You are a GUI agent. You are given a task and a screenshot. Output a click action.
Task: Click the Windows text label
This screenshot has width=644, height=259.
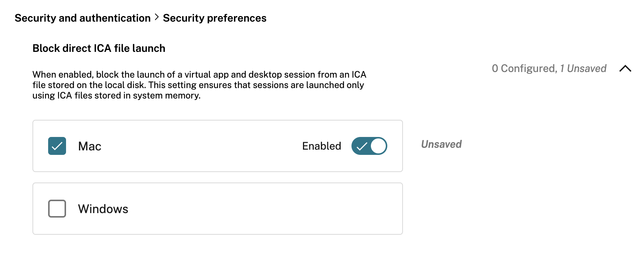[103, 209]
